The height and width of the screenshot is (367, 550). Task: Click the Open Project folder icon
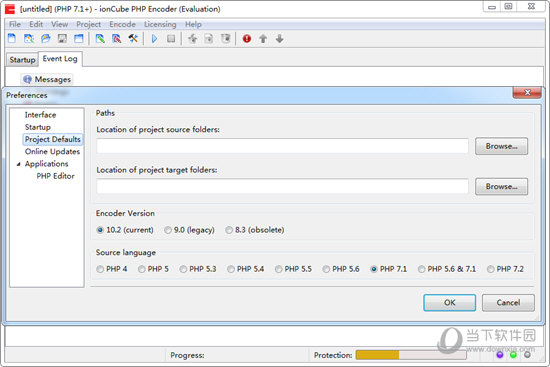(x=46, y=39)
